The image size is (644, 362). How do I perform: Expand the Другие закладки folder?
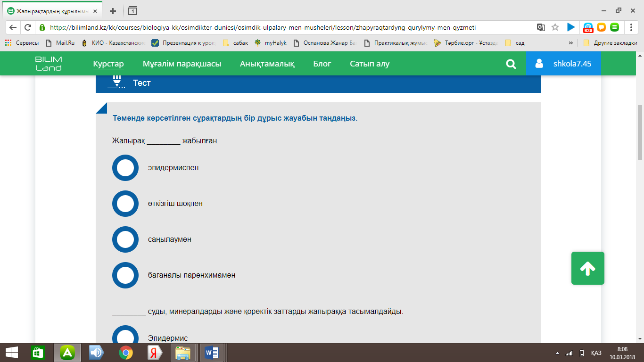[x=611, y=43]
